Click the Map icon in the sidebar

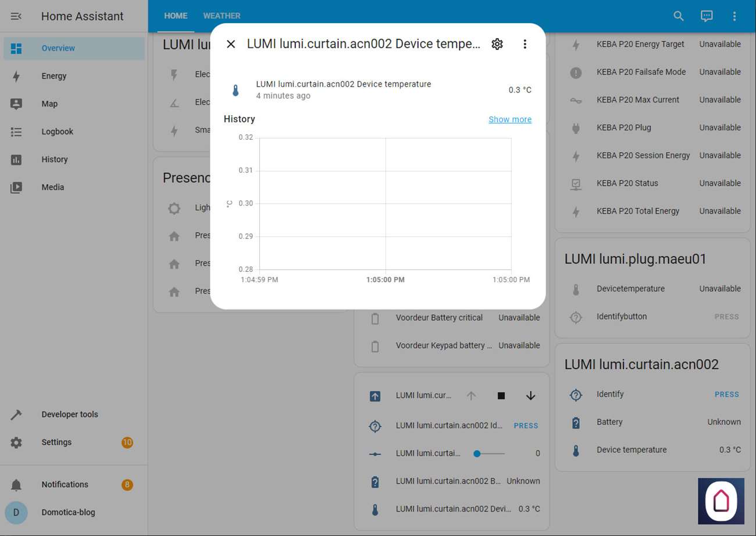[16, 104]
